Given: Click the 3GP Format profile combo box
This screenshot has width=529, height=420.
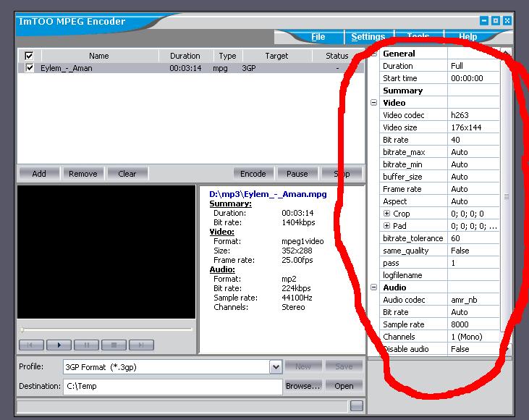Looking at the screenshot, I should tap(173, 367).
